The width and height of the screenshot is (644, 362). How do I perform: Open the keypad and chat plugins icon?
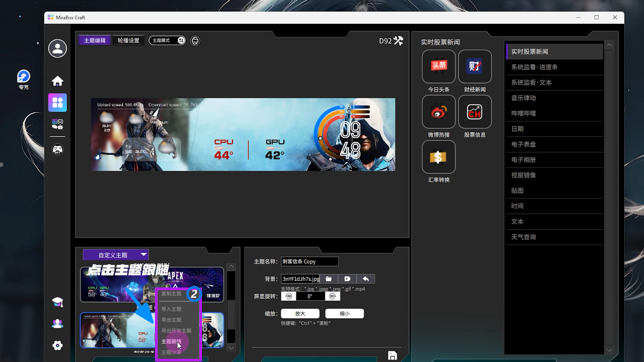(x=57, y=124)
